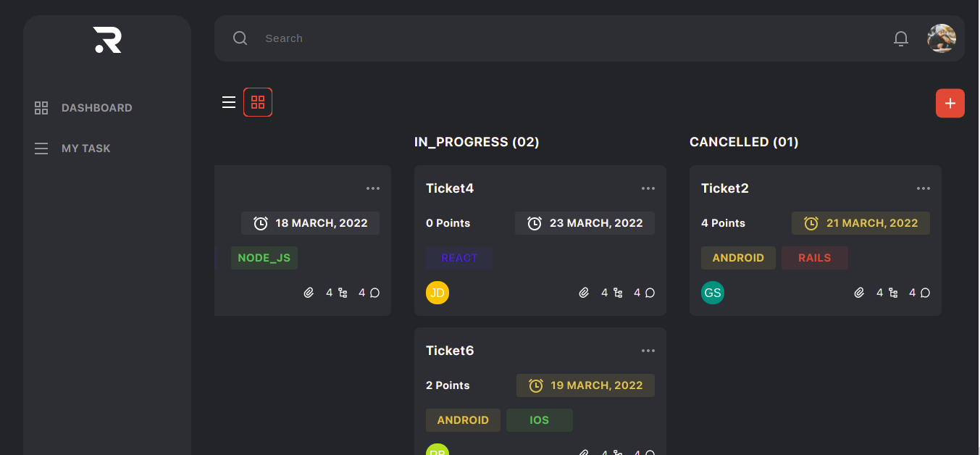Switch to grid board view

(x=258, y=102)
